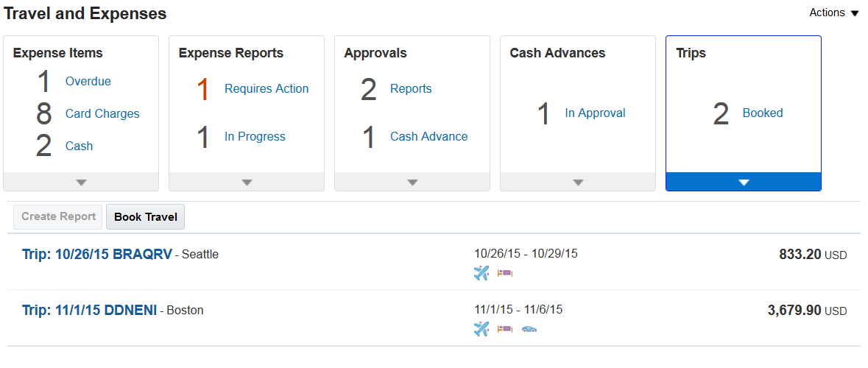The height and width of the screenshot is (368, 868).
Task: Open Trip 10/26/15 BRAQRV Seattle
Action: tap(97, 255)
